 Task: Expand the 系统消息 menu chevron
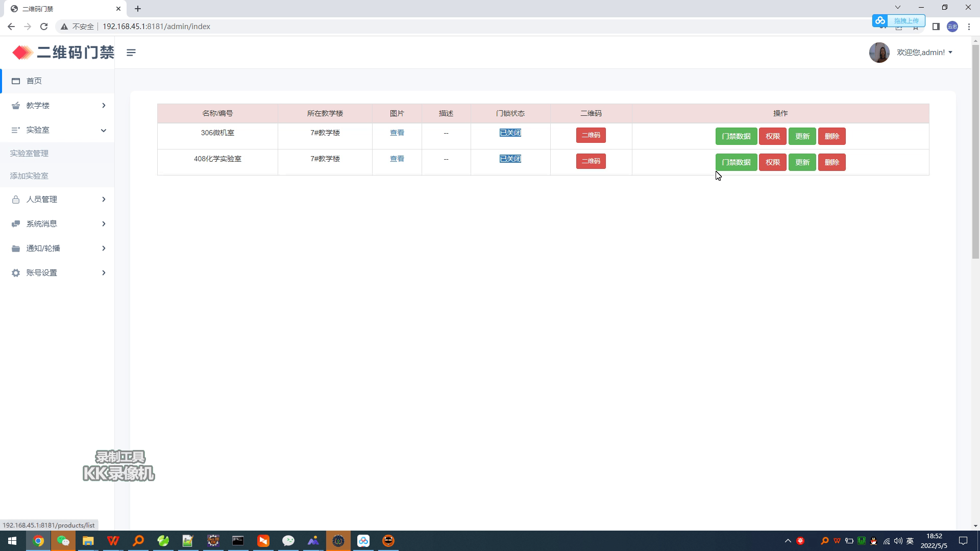[x=104, y=224]
